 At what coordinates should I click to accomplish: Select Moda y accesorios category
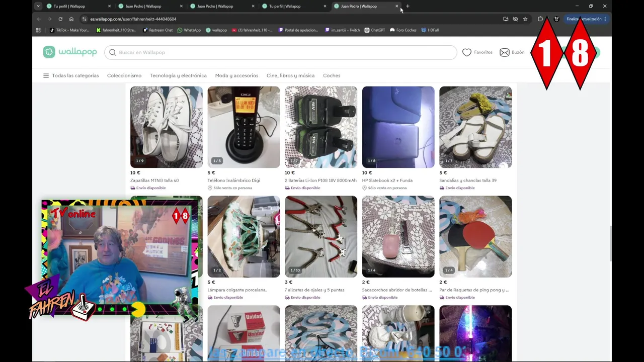(x=236, y=75)
